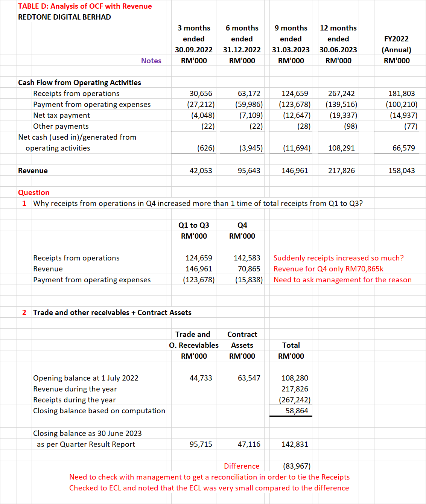This screenshot has height=504, width=426.
Task: Select the comment 'Revenue for Q4 only RM70,865k'
Action: 329,269
